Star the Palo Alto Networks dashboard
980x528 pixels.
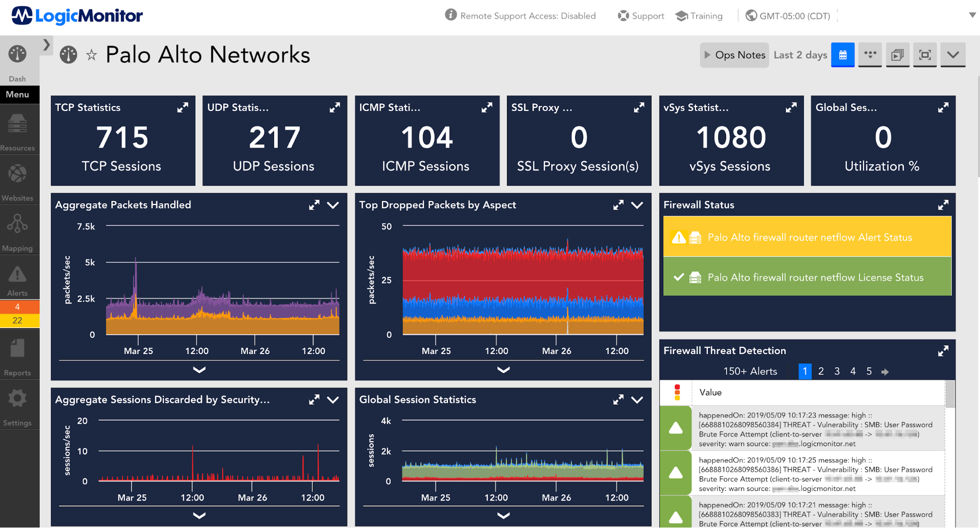(x=91, y=55)
